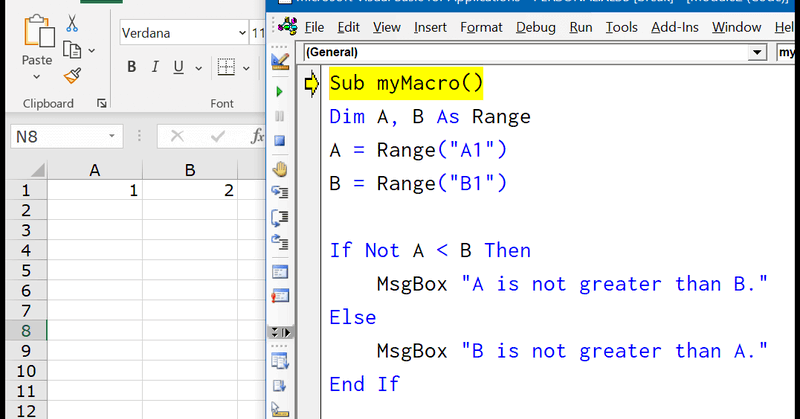Select row 12 header
This screenshot has width=800, height=419.
coord(26,411)
